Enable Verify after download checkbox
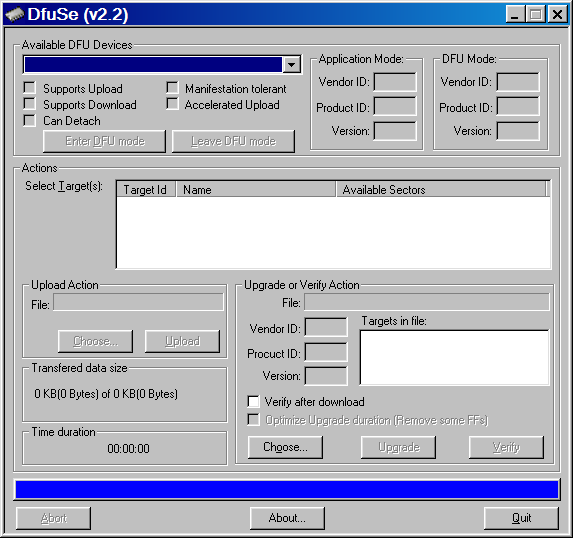573x538 pixels. pyautogui.click(x=254, y=401)
